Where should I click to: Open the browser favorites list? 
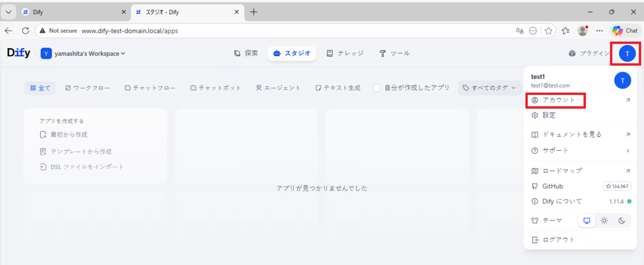[x=566, y=31]
